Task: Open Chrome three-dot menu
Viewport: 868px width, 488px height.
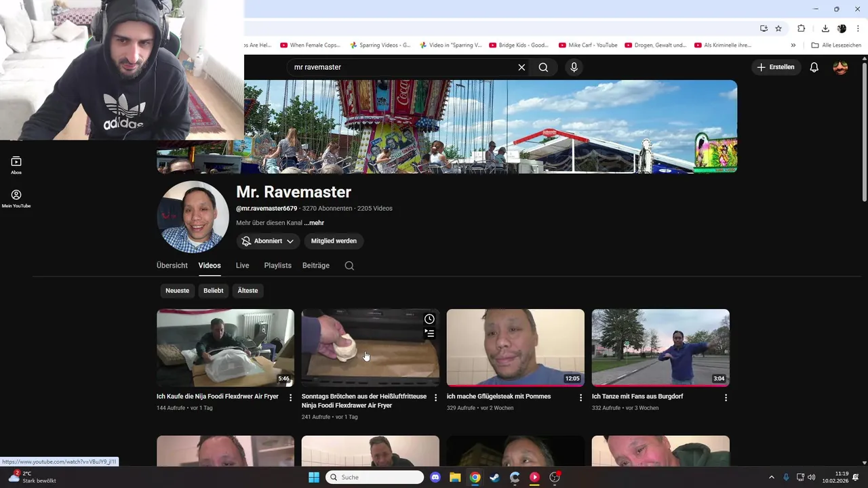Action: [858, 28]
